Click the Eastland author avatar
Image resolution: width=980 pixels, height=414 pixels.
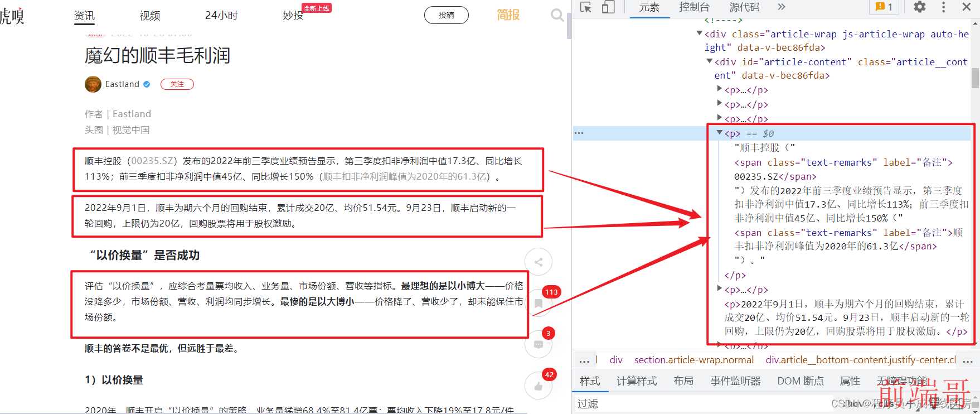(93, 84)
